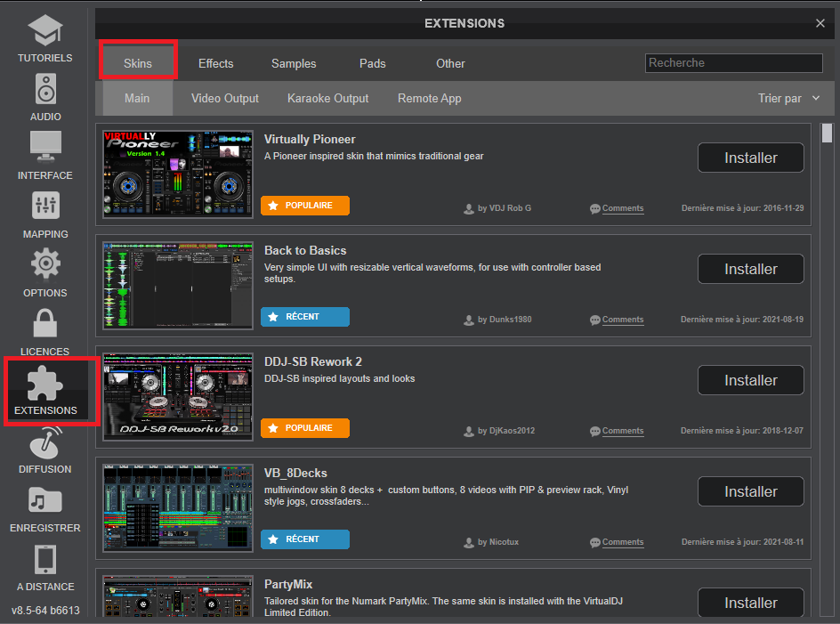Screen dimensions: 840x624
Task: Click star icon on Back to Basics Récent badge
Action: [273, 317]
